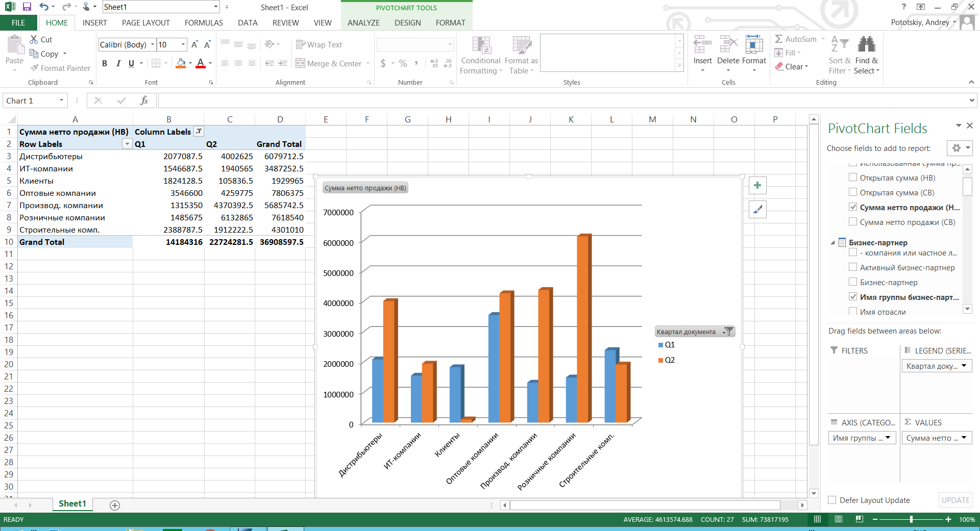Screen dimensions: 980x531
Task: Check Открытая сумма (НВ) field
Action: coord(852,178)
